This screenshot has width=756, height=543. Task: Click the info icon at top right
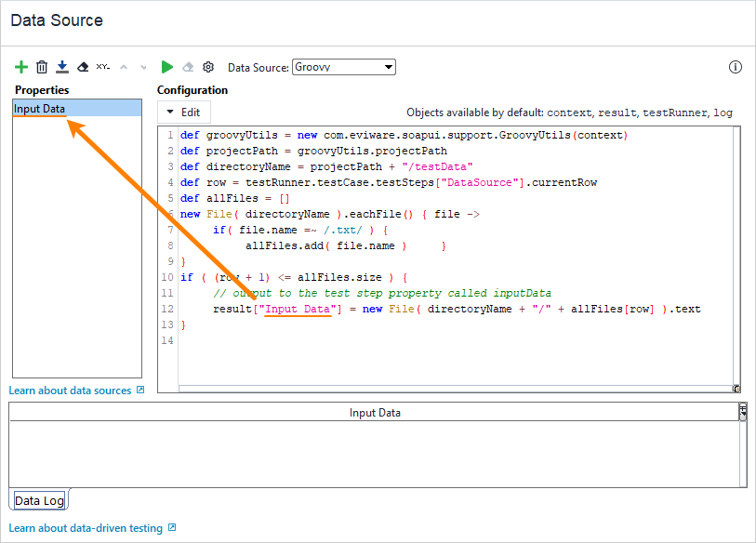pyautogui.click(x=736, y=67)
